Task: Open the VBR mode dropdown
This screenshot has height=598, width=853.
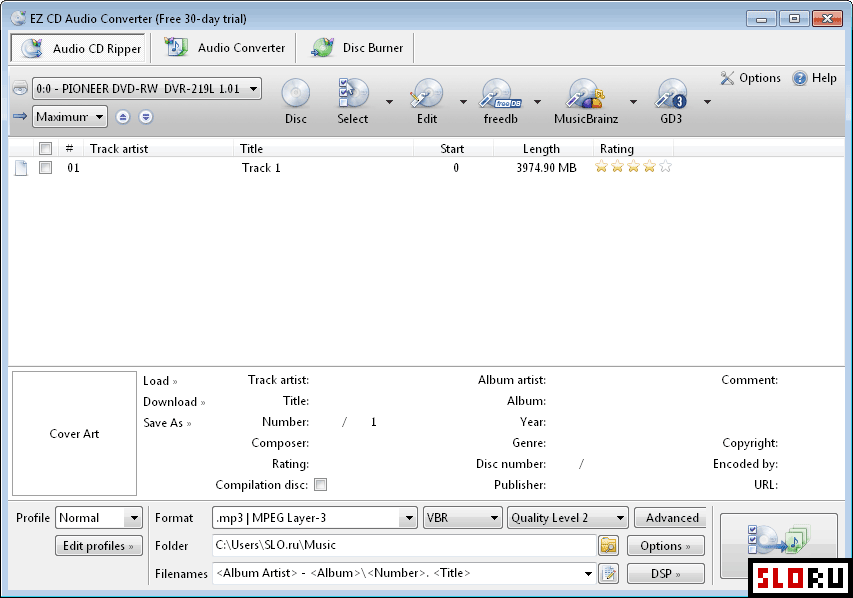Action: (x=462, y=517)
